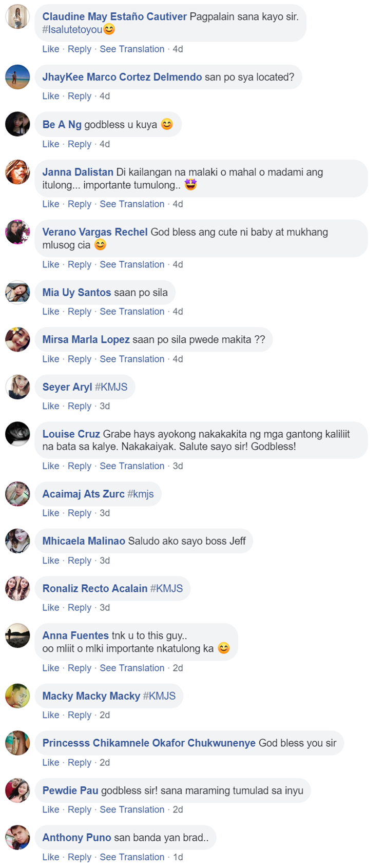
Task: Like Ronaliz Recto Acalain's comment
Action: 51,608
